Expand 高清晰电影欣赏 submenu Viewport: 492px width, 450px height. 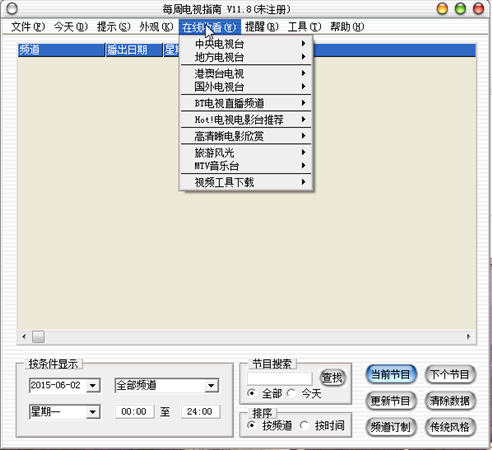(246, 136)
